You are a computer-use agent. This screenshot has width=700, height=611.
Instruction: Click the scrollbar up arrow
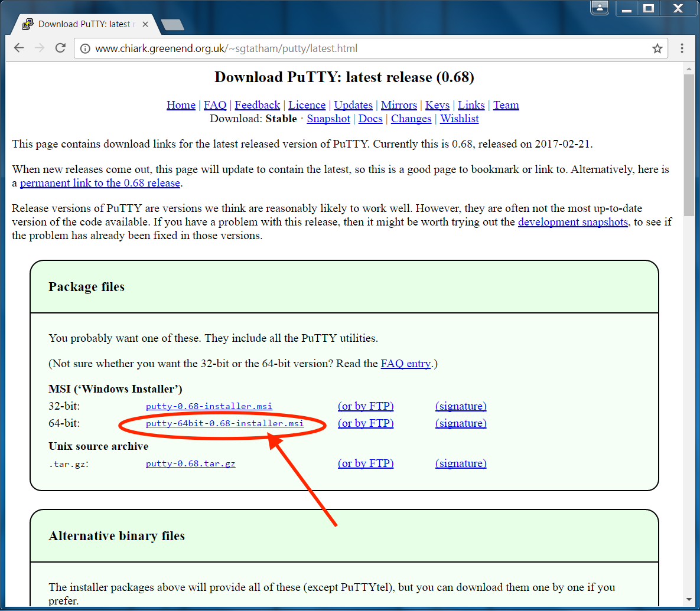point(689,68)
